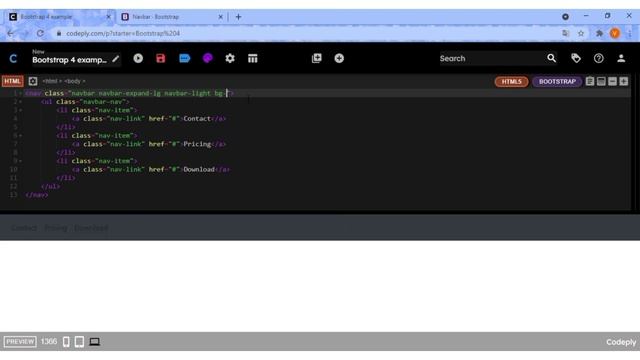
Task: Click Download link in preview navbar
Action: click(x=91, y=228)
